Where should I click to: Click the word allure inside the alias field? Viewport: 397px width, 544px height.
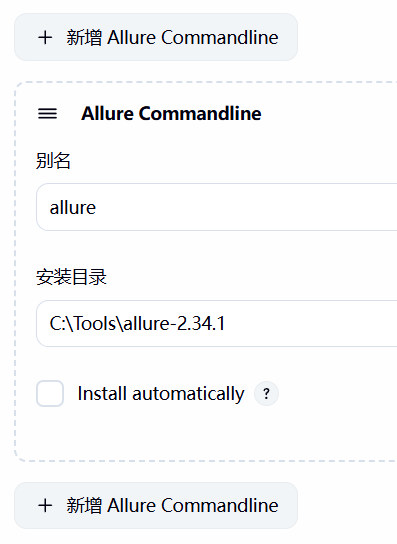click(x=73, y=208)
